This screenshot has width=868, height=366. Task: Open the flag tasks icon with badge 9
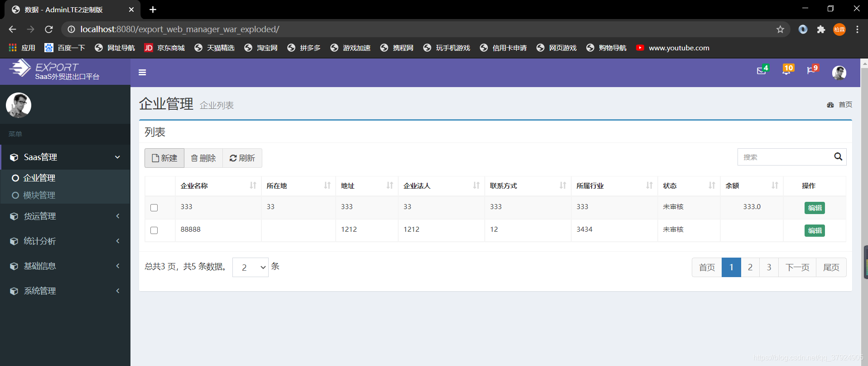812,70
